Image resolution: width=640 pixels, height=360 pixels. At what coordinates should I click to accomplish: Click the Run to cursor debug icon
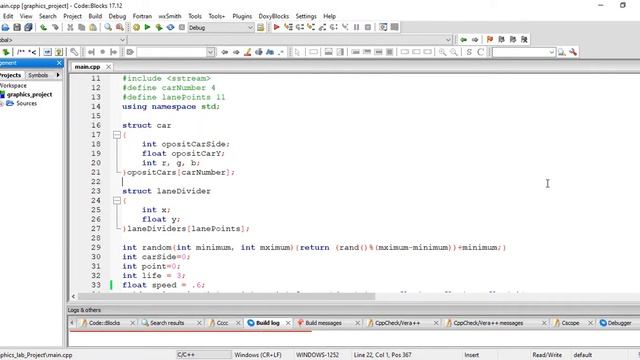pos(288,27)
